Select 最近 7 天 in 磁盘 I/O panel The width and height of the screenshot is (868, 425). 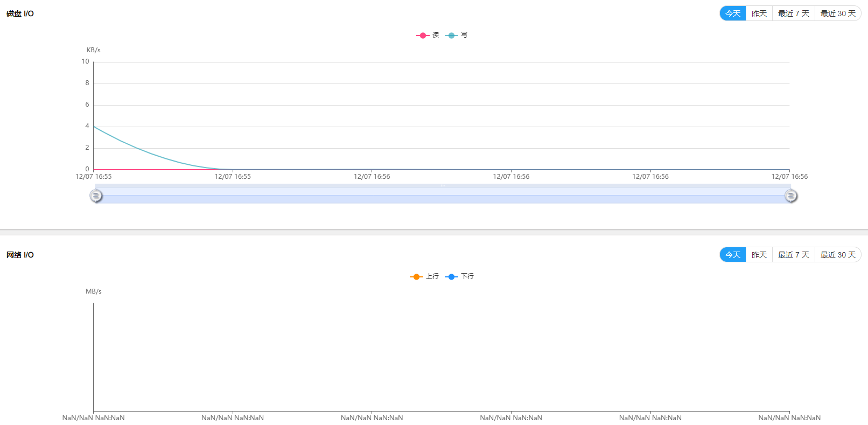(794, 13)
